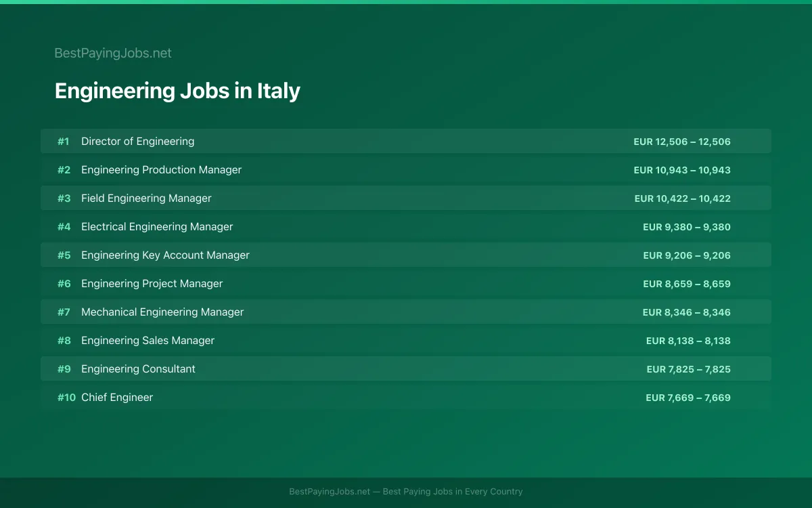Click salary 'EUR 9,380 – 9,380'

pyautogui.click(x=687, y=227)
